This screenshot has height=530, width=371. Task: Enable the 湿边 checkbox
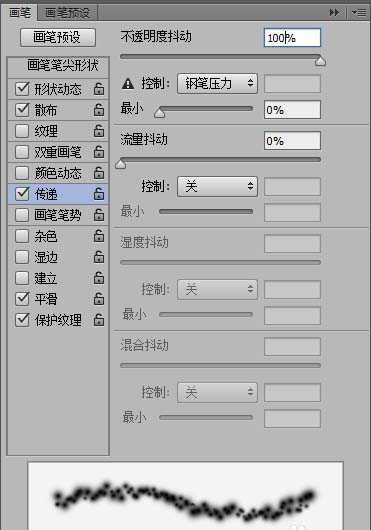pyautogui.click(x=22, y=257)
